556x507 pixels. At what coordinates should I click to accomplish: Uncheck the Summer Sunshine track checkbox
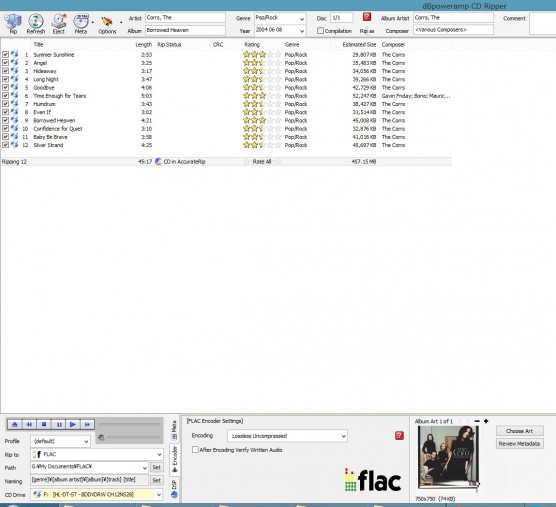[5, 55]
